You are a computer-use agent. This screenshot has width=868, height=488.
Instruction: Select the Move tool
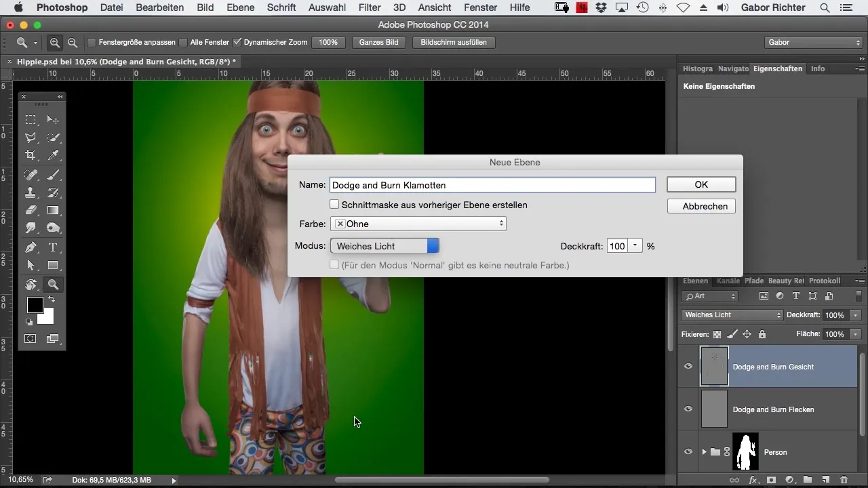53,120
